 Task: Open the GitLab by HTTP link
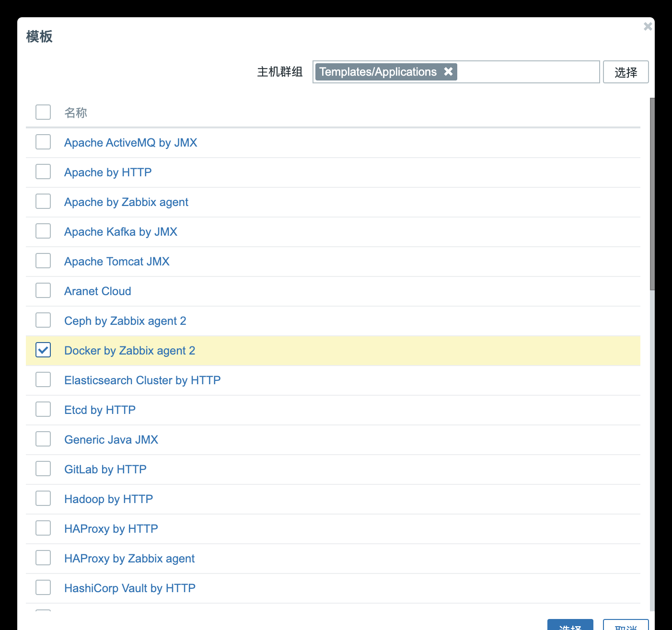coord(105,470)
